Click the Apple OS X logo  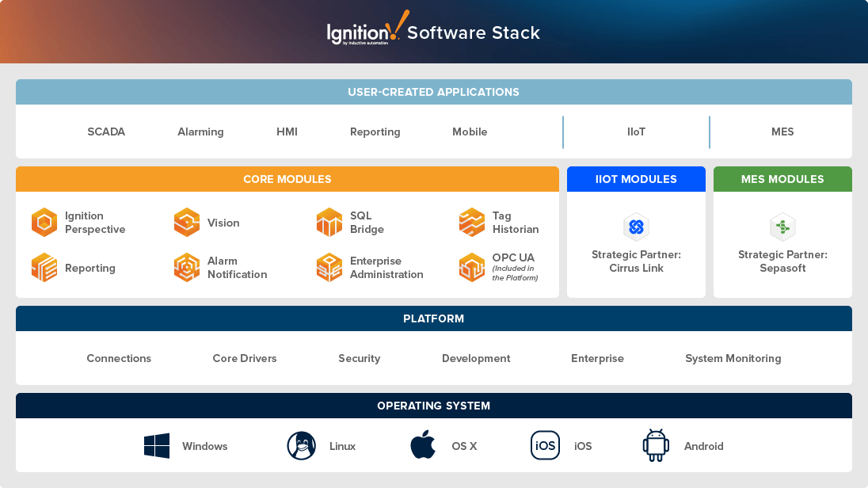tap(423, 445)
